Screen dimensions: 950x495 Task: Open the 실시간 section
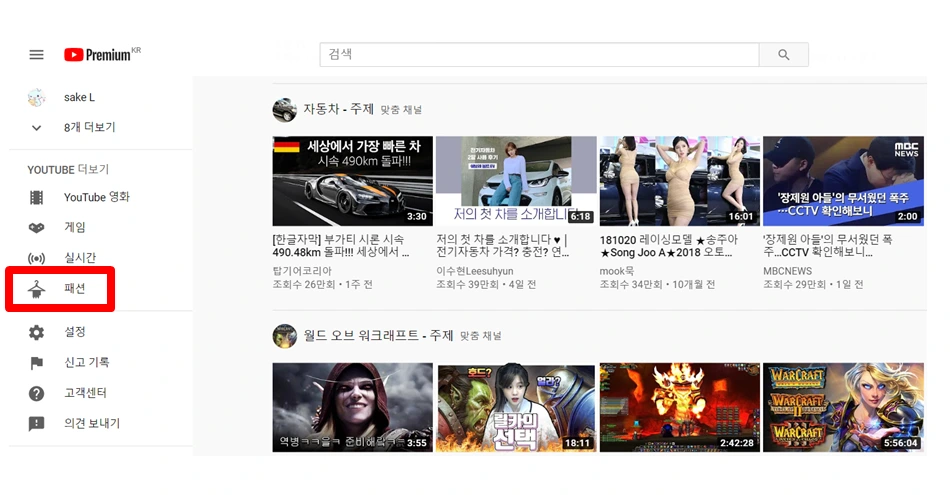[81, 257]
